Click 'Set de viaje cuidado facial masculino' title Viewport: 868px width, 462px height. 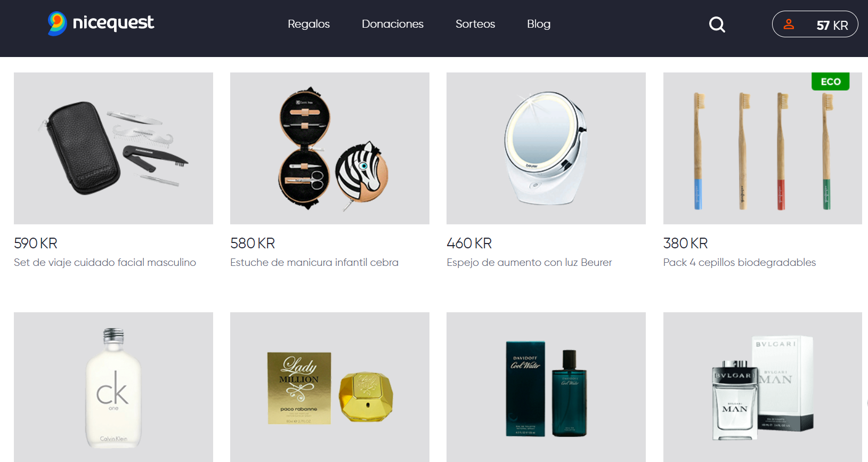(105, 262)
